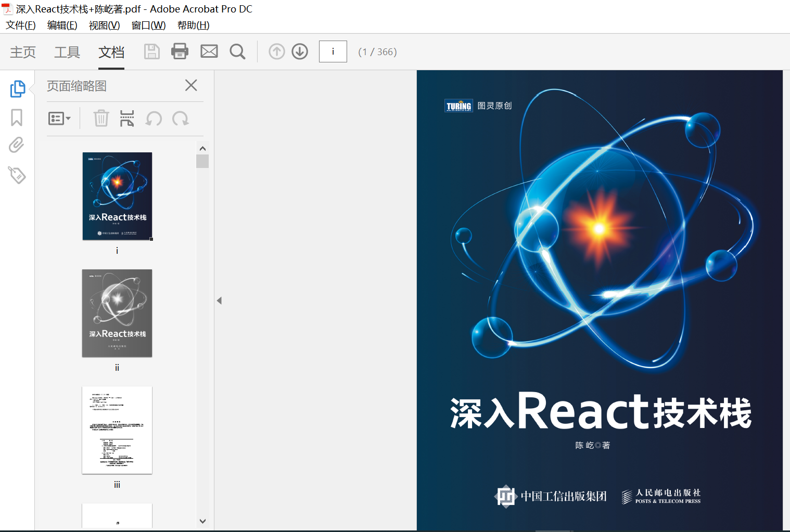Go to previous page arrow
790x532 pixels.
pos(277,51)
